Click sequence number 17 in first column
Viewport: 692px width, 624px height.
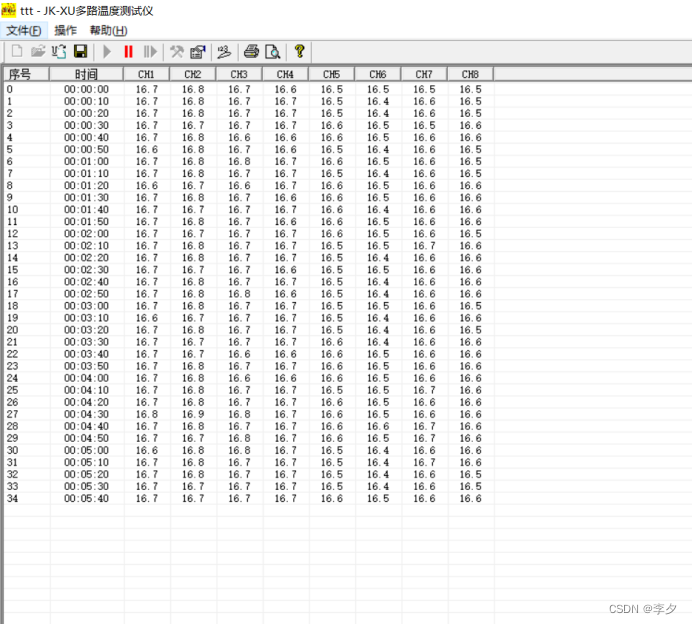[x=12, y=294]
